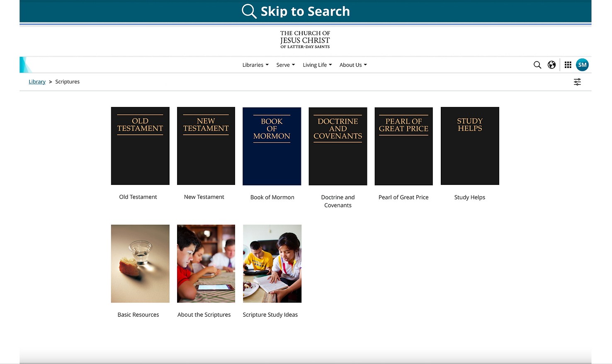
Task: Open the SM account avatar
Action: [x=582, y=65]
